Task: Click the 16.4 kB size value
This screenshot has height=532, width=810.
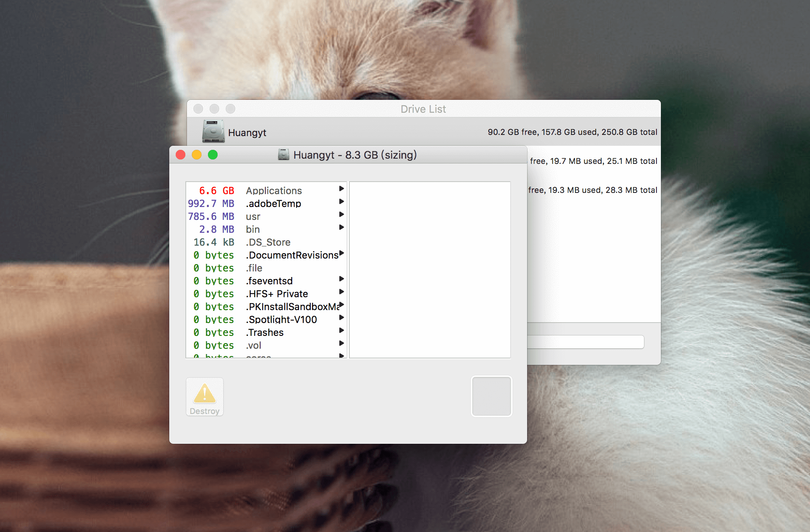Action: click(x=214, y=242)
